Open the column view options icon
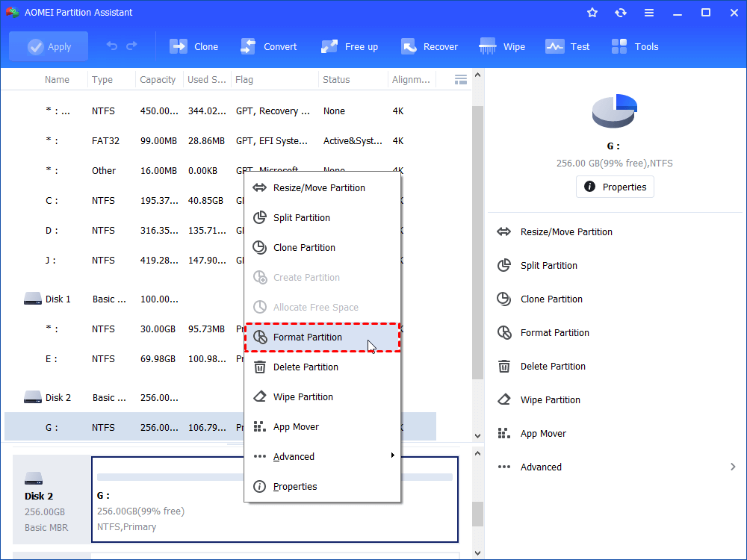This screenshot has height=560, width=747. [x=461, y=79]
